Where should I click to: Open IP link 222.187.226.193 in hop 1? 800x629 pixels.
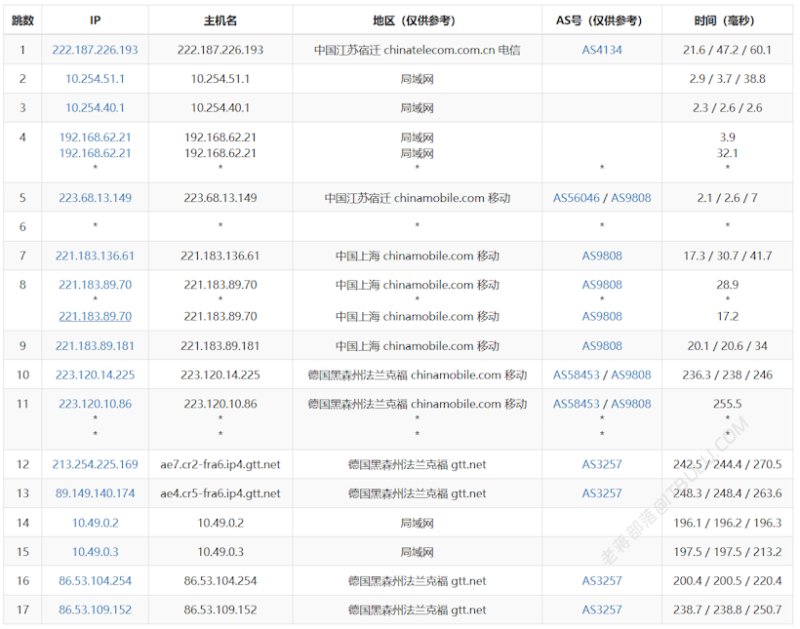95,50
